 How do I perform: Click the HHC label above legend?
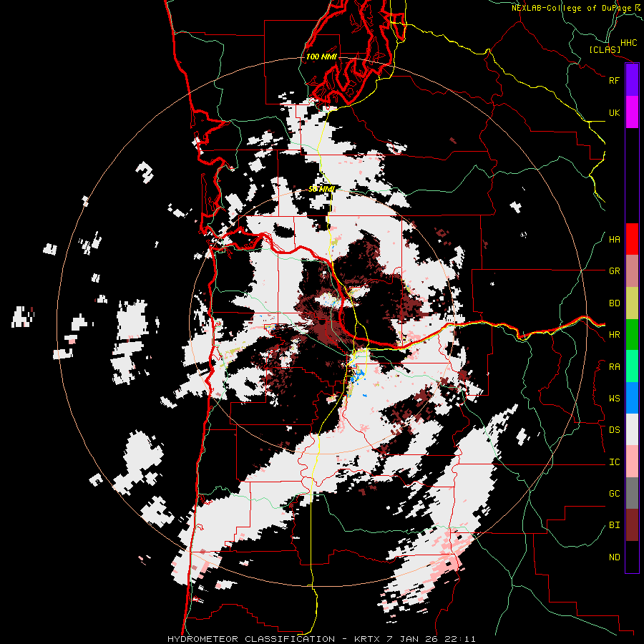click(628, 43)
